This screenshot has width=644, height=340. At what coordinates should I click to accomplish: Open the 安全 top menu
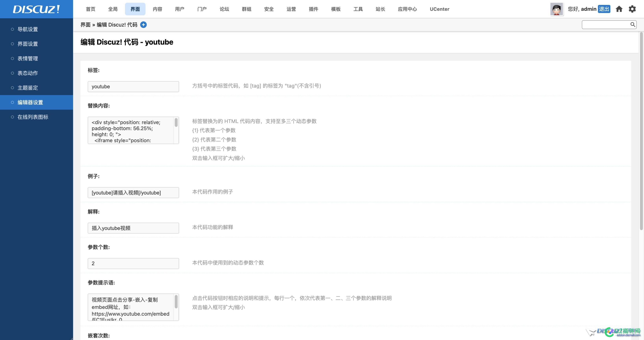coord(269,9)
